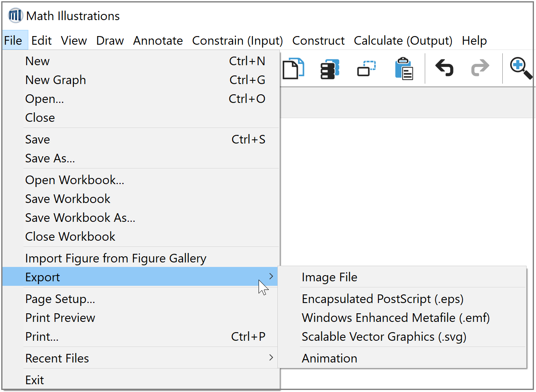Viewport: 536px width, 392px height.
Task: Click the stacked database copy icon
Action: (330, 68)
